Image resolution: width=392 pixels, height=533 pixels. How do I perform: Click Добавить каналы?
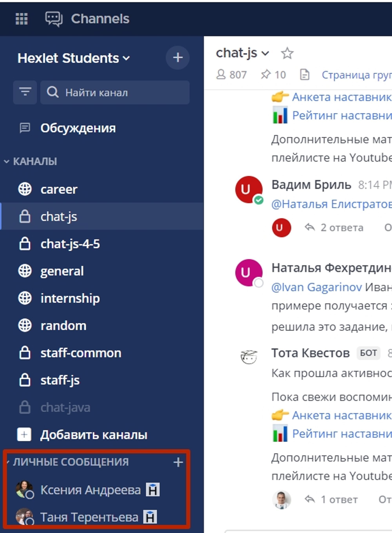(94, 435)
